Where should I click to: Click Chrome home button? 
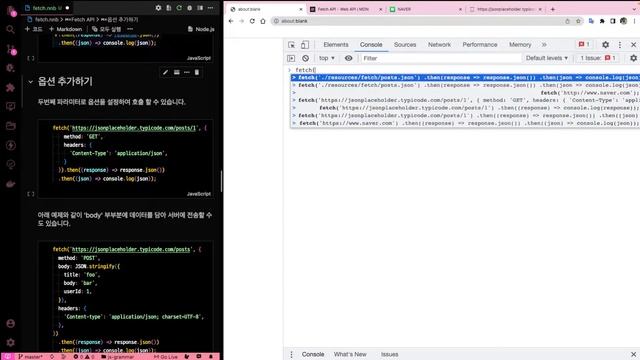coord(263,21)
